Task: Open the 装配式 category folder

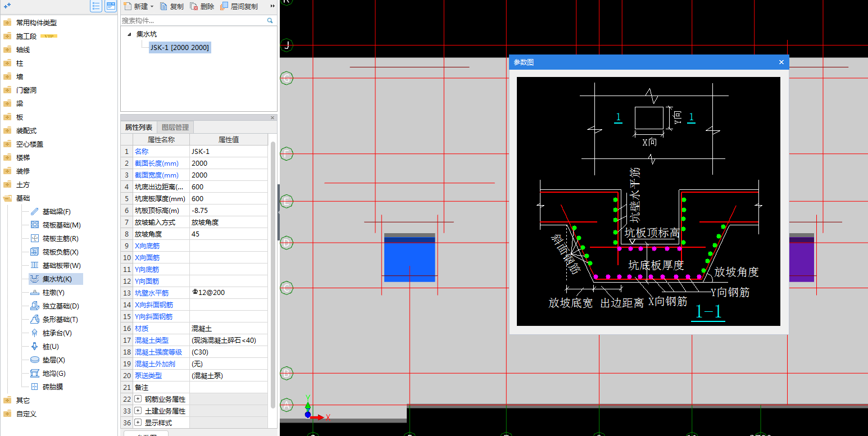Action: pyautogui.click(x=7, y=130)
